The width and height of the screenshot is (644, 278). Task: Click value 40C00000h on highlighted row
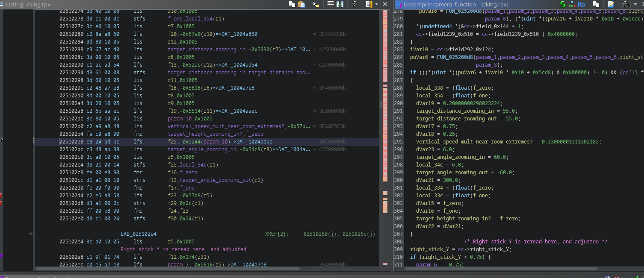(x=332, y=142)
